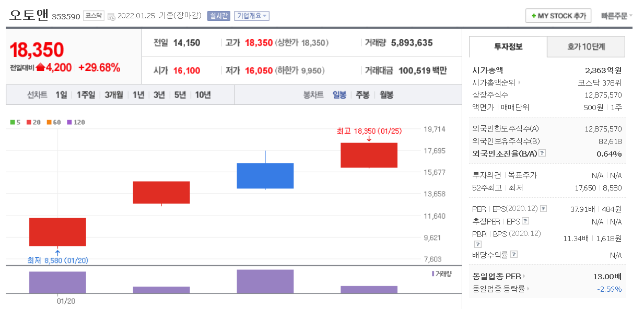This screenshot has width=644, height=309.
Task: Select the 3개월 line chart
Action: pos(114,95)
